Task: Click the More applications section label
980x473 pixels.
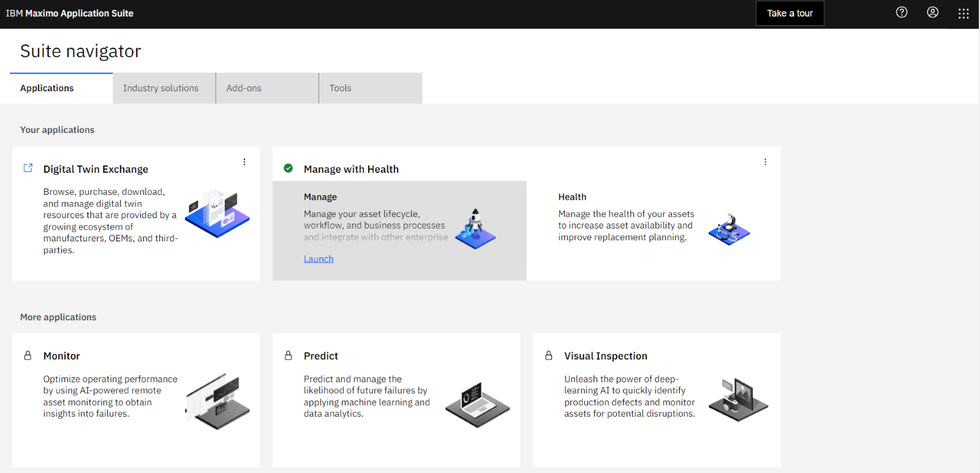Action: point(58,317)
